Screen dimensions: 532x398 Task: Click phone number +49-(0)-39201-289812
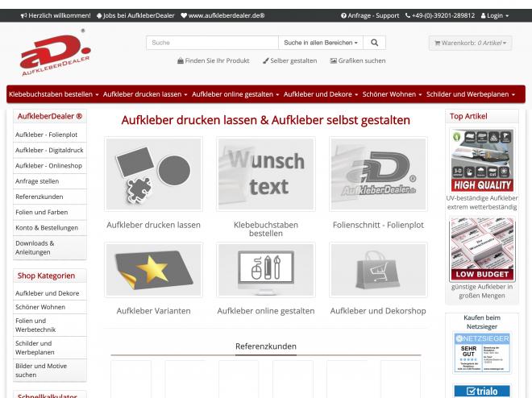(x=443, y=15)
